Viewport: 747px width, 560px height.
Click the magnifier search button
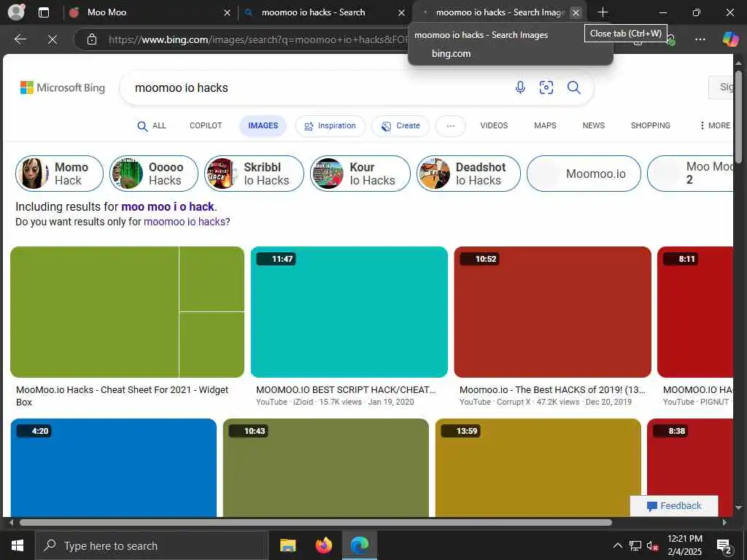573,87
